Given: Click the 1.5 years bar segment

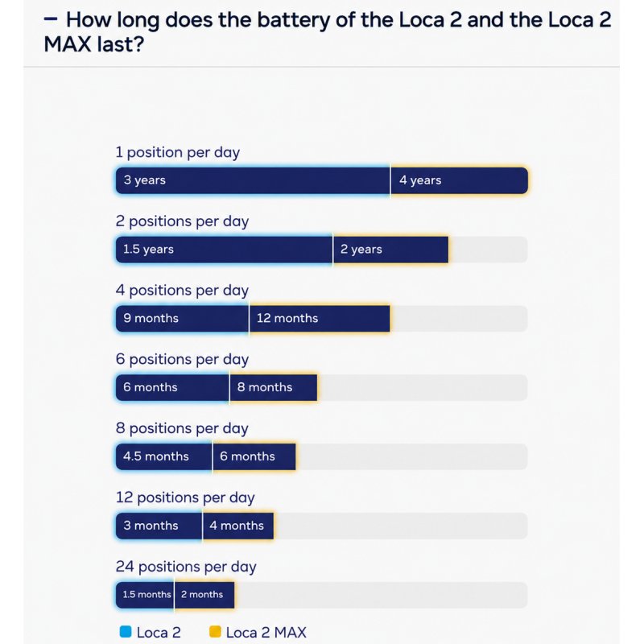Looking at the screenshot, I should pos(225,250).
